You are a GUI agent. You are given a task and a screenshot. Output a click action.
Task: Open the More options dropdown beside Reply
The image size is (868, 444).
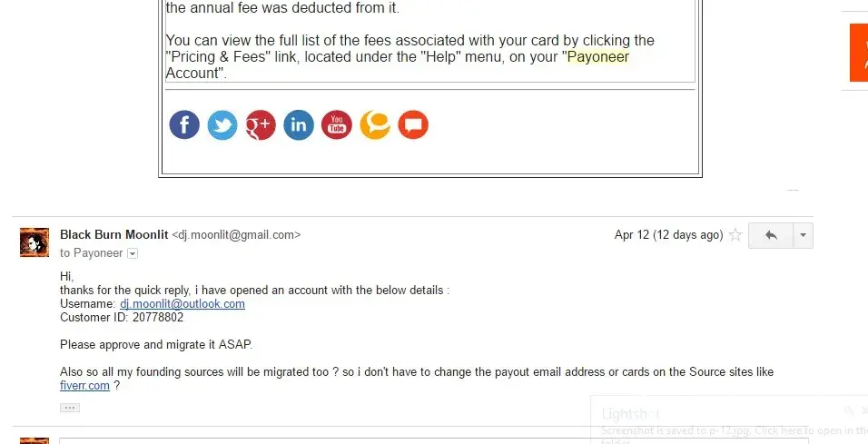point(803,235)
